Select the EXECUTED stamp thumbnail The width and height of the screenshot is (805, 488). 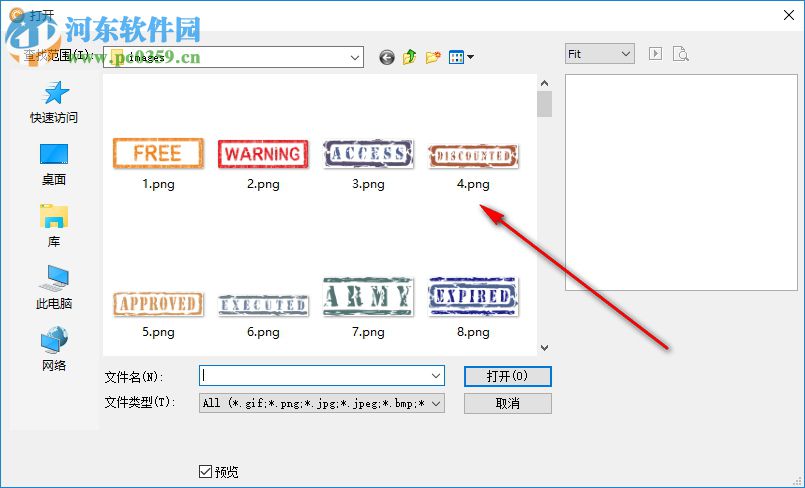point(263,305)
